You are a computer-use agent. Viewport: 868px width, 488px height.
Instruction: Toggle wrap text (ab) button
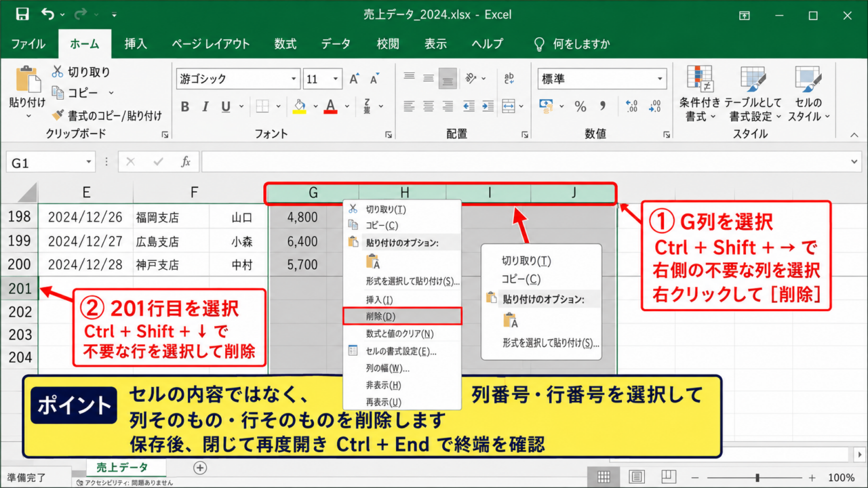coord(509,79)
